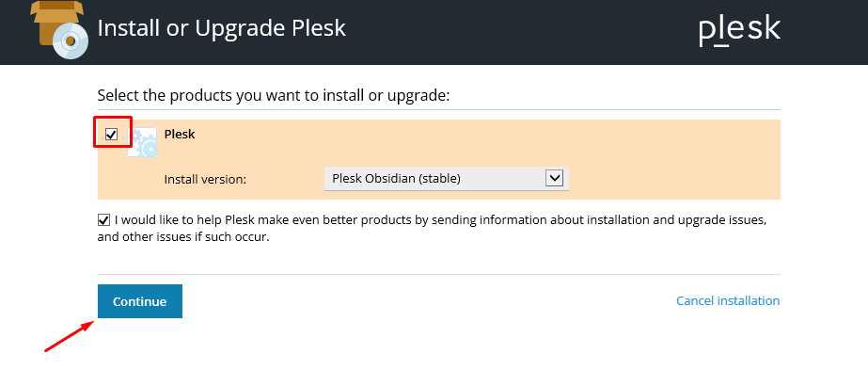Click the "Select the products" heading text
This screenshot has width=868, height=386.
(x=274, y=95)
